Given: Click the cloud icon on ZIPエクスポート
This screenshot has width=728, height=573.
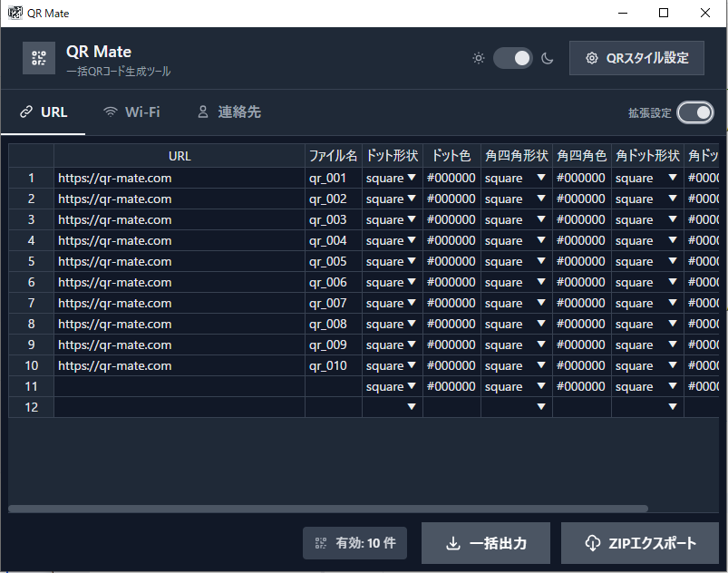Looking at the screenshot, I should (592, 543).
